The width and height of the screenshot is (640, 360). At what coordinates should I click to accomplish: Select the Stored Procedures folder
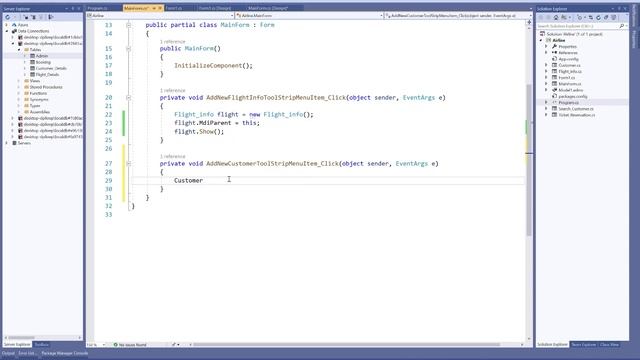pos(46,87)
